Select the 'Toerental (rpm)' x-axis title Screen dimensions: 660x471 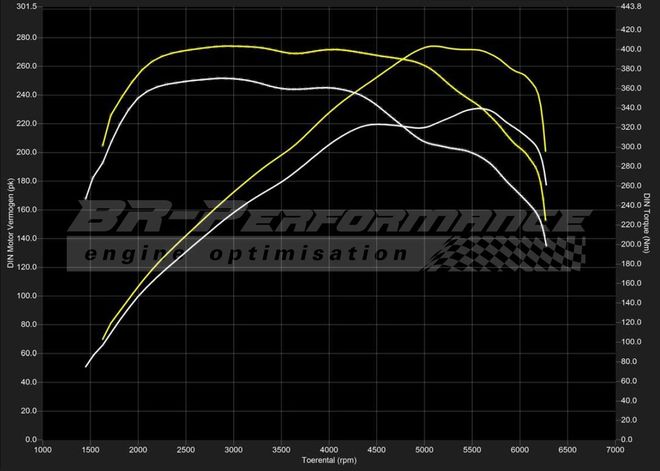pyautogui.click(x=330, y=461)
